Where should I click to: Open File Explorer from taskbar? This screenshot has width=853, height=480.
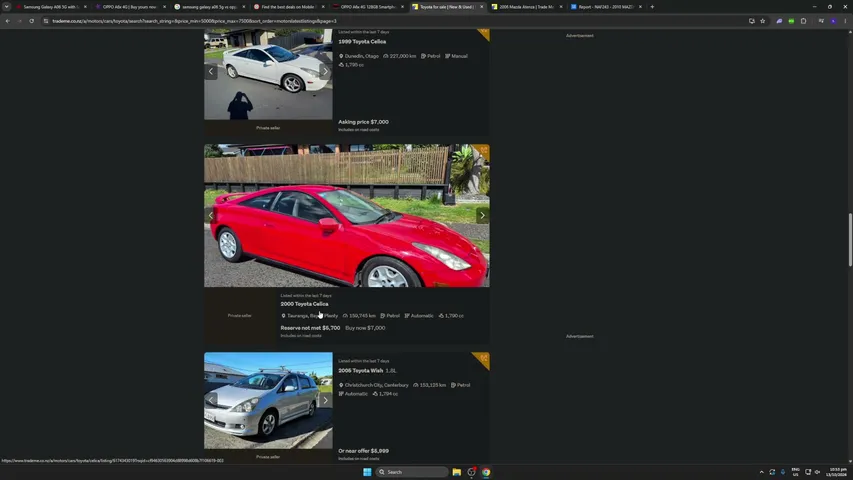(x=456, y=472)
